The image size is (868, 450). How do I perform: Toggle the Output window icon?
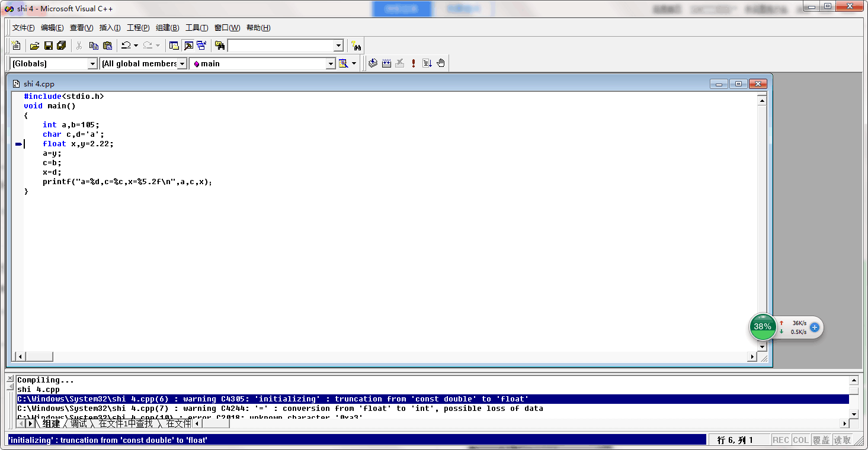[188, 46]
